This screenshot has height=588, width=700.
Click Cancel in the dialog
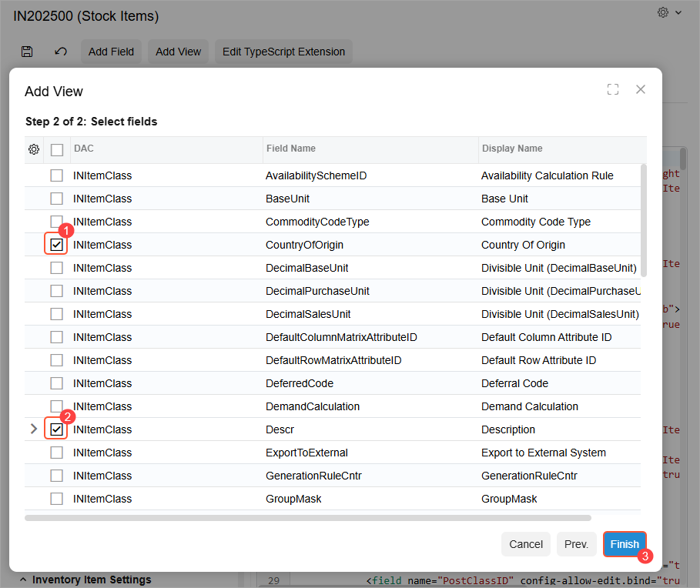pos(526,544)
